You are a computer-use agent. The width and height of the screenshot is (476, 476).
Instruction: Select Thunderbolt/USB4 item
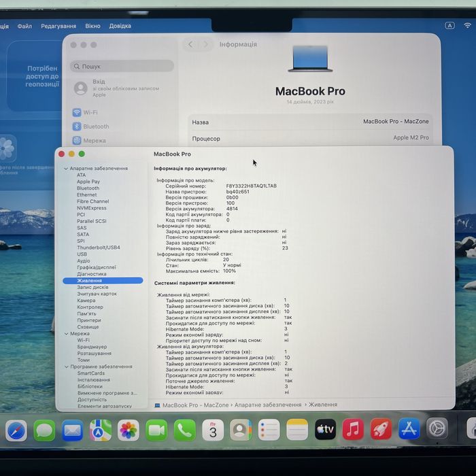click(x=99, y=248)
